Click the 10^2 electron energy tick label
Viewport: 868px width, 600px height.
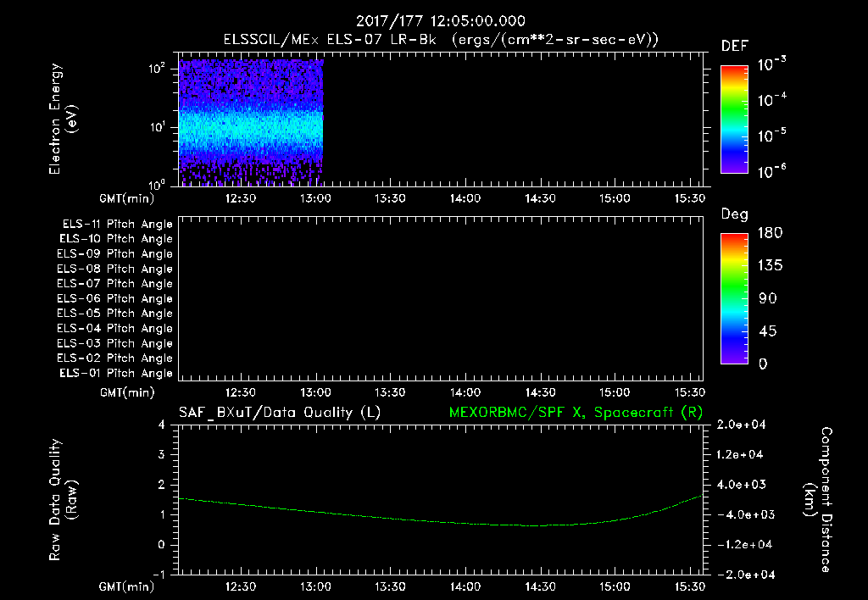157,69
